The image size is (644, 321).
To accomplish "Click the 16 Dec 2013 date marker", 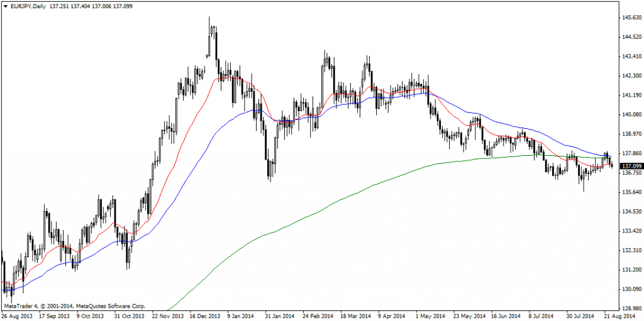I will tap(205, 316).
